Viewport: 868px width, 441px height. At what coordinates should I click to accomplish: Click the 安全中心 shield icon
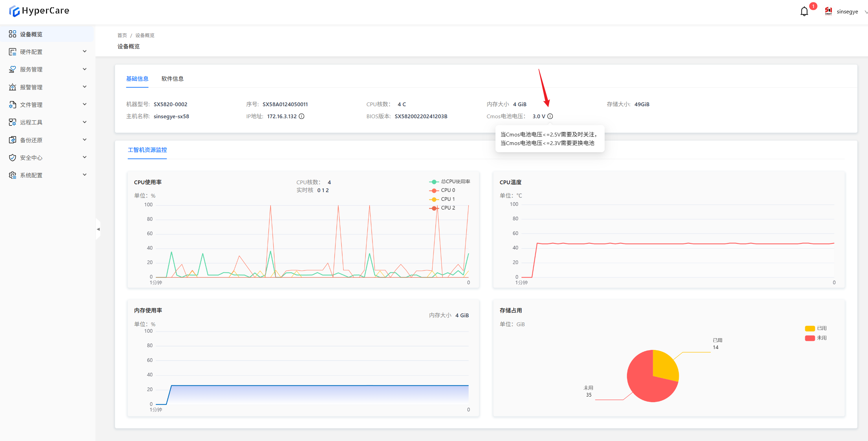12,157
